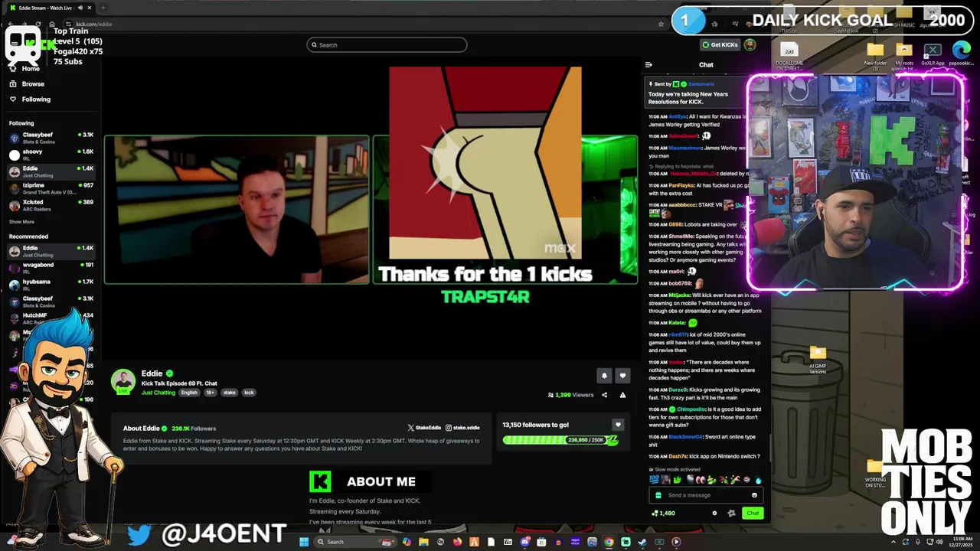This screenshot has height=551, width=980.
Task: Click the left stream webcam video
Action: (237, 210)
